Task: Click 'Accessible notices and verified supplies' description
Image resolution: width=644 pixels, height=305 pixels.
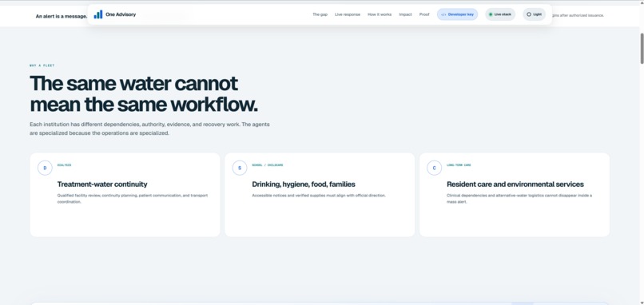Action: 319,196
